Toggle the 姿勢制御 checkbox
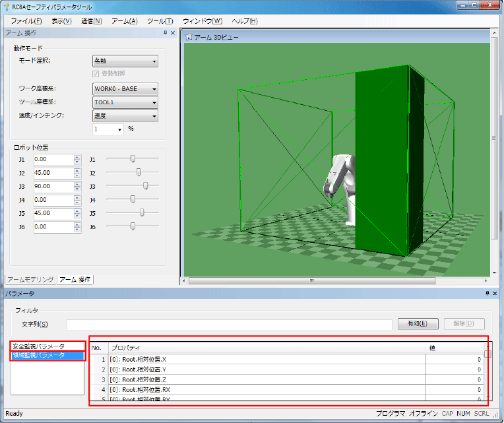This screenshot has width=504, height=423. pos(97,73)
